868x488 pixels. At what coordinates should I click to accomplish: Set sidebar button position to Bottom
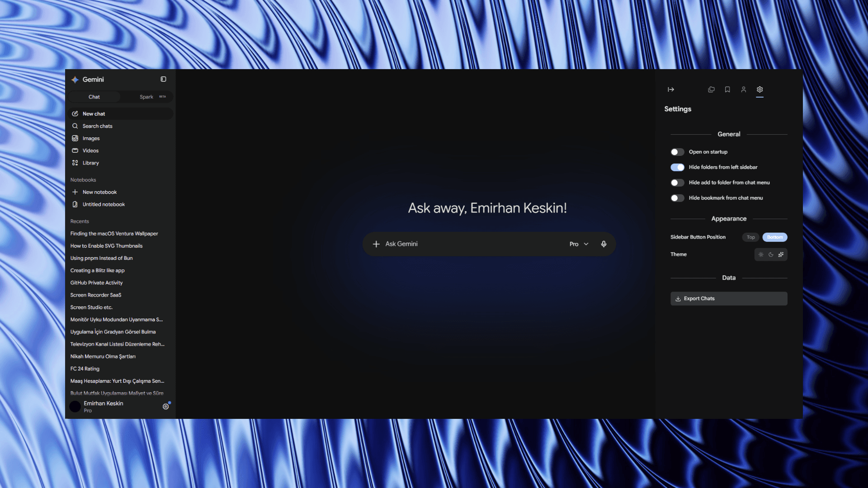(x=775, y=237)
